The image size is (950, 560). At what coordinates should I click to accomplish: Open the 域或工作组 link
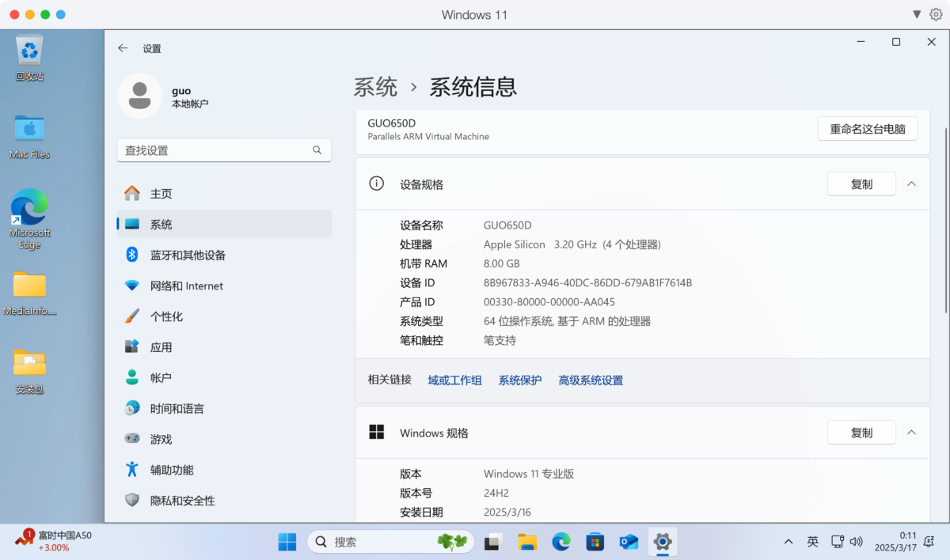[x=455, y=380]
